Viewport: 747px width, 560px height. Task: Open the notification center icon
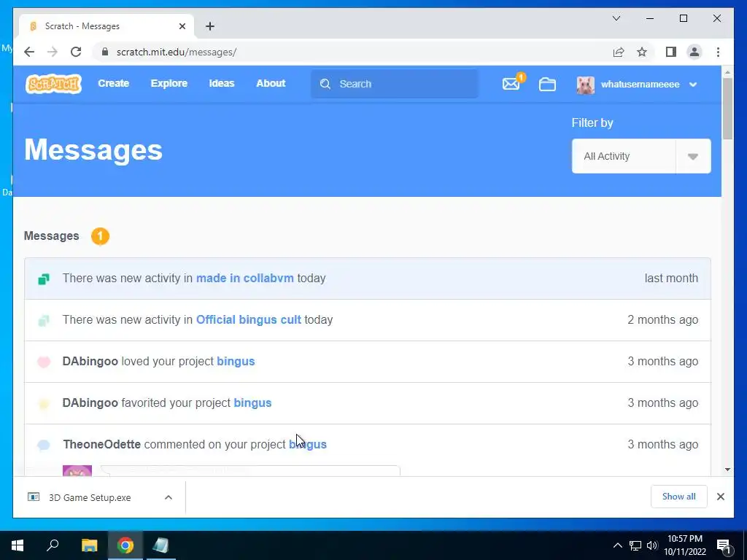point(724,546)
